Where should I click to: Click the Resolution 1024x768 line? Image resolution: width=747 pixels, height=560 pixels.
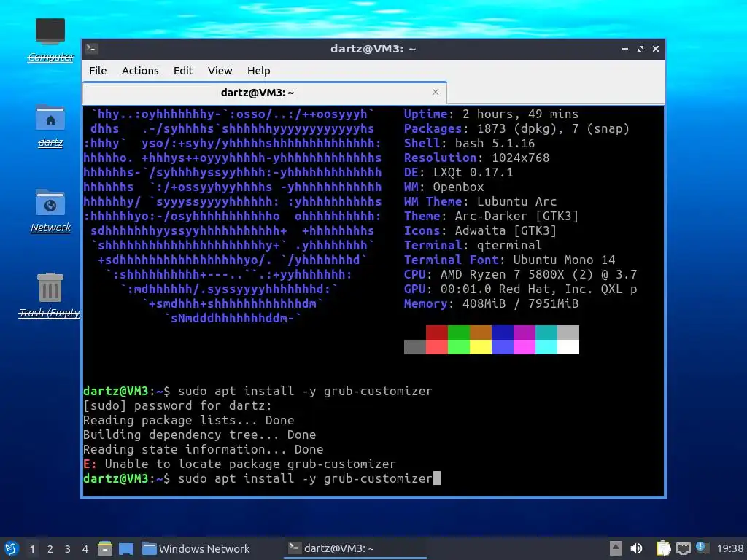pos(477,157)
